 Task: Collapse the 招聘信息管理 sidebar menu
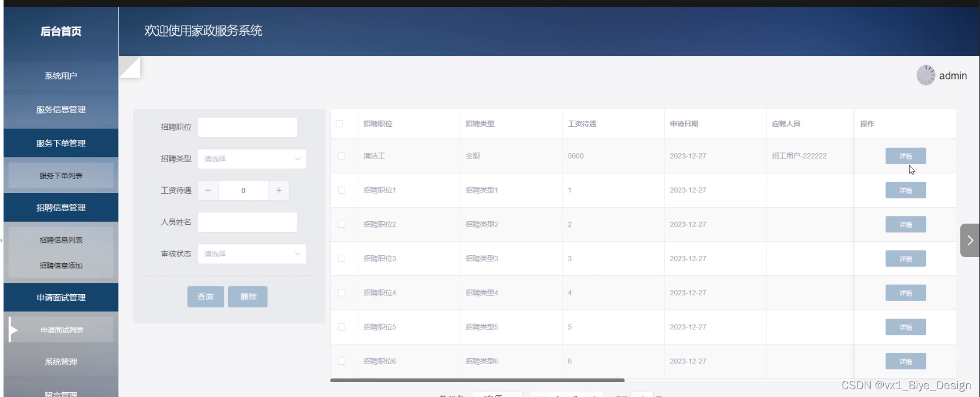[x=61, y=207]
